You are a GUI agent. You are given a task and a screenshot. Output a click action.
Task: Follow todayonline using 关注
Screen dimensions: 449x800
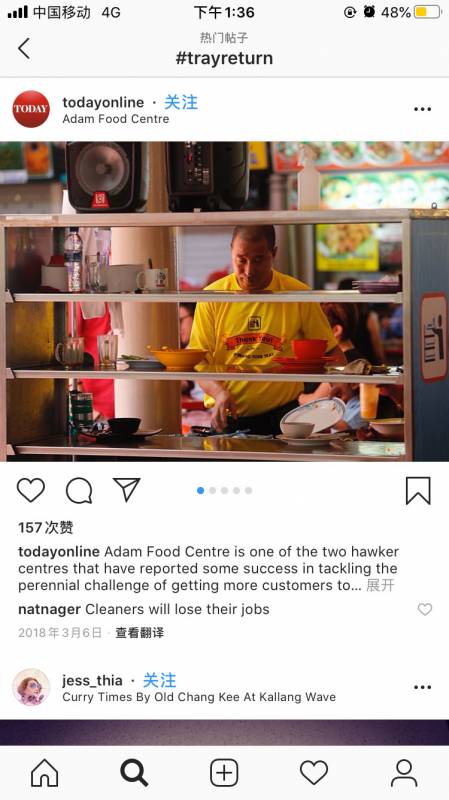[181, 102]
